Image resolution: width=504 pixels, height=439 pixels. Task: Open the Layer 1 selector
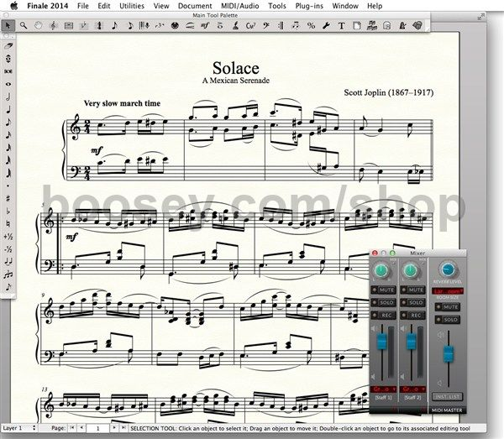point(19,428)
